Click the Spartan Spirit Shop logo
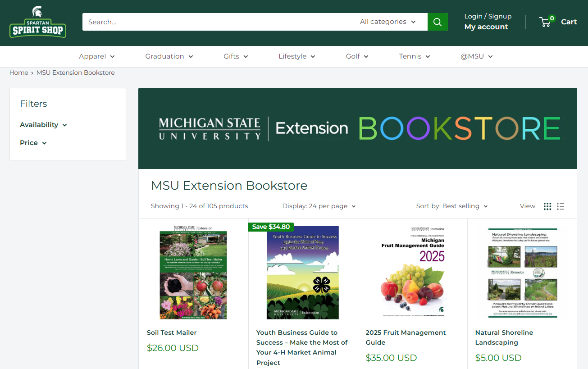588x369 pixels. click(38, 23)
